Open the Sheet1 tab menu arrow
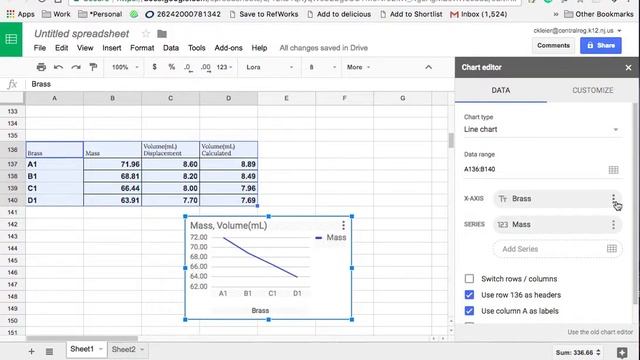Screen dimensions: 640x360 pos(100,349)
